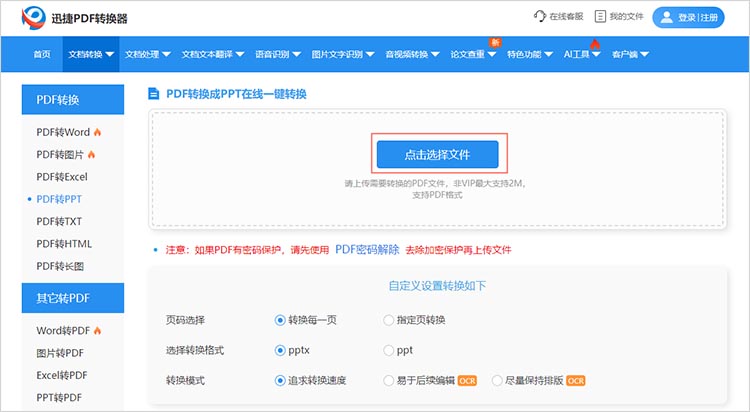Click the flame icon next to PDF转图片
Viewport: 750px width, 412px height.
pos(91,155)
